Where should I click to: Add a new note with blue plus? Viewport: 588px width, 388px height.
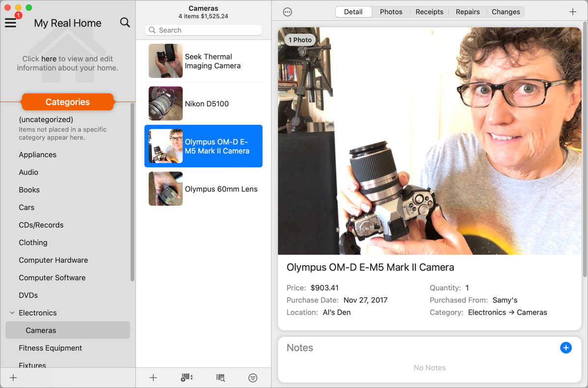click(x=565, y=348)
